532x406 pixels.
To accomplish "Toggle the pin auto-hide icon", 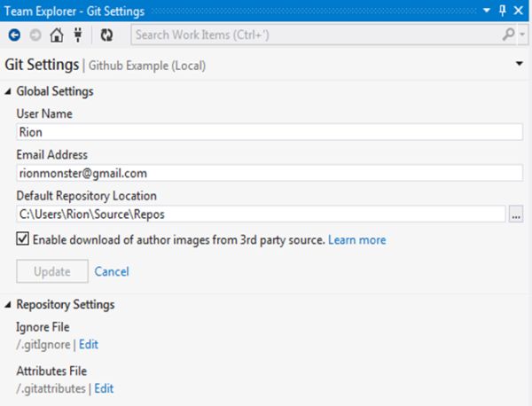I will click(503, 11).
